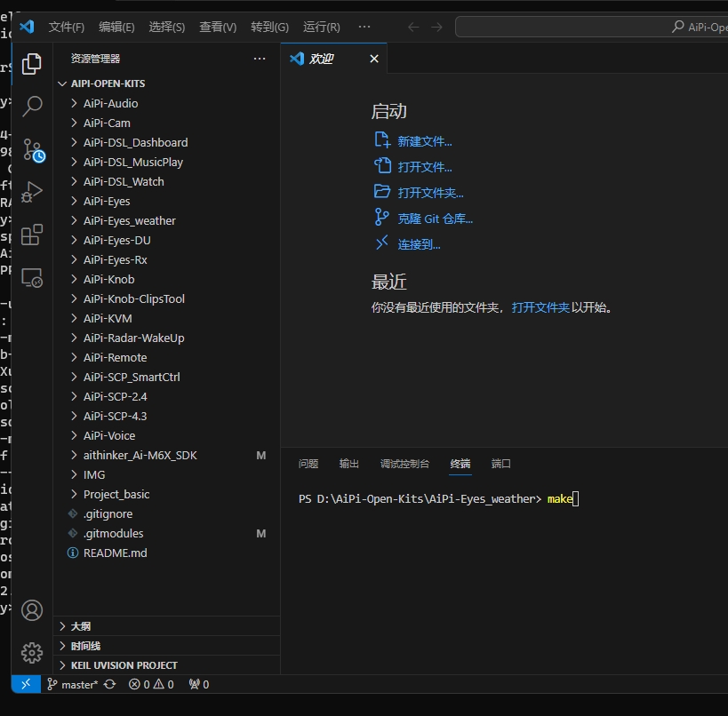The image size is (728, 716).
Task: Expand the IMG folder
Action: 167,474
